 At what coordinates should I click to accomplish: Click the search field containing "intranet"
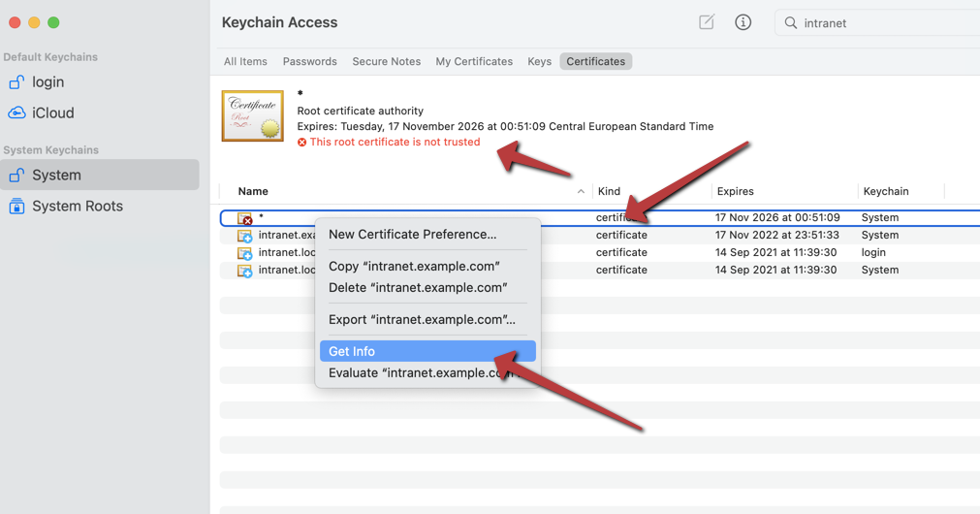coord(877,23)
